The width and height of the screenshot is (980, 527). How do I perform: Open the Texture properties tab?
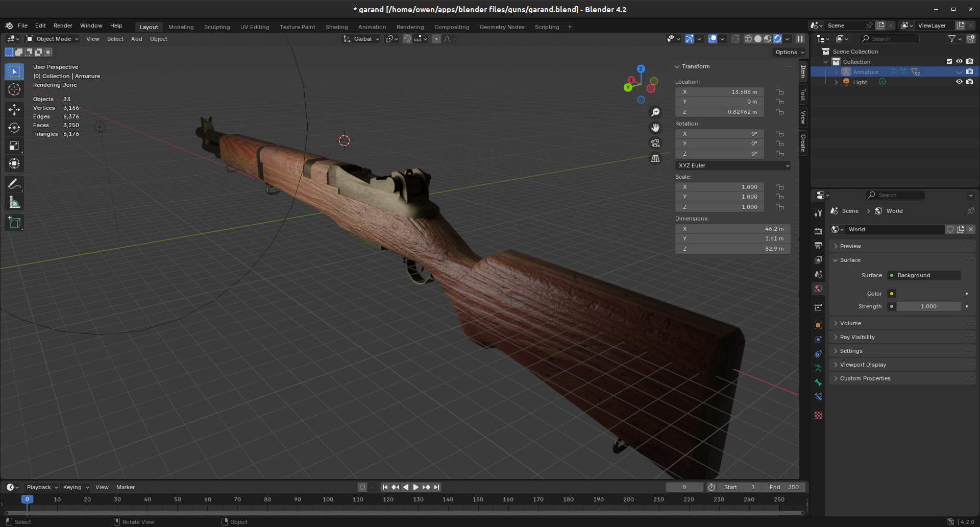(x=818, y=415)
